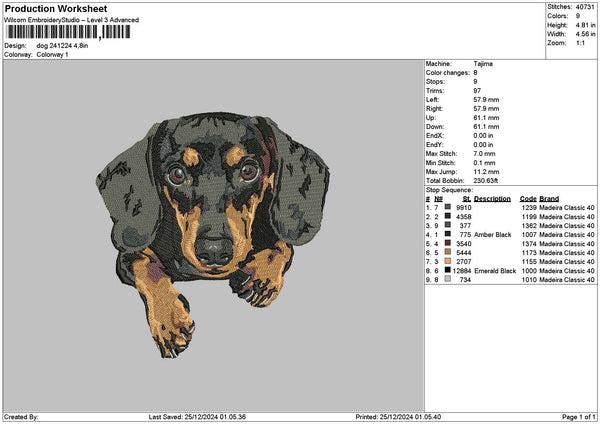Click the Min Stitch value 0.1 mm
Screen dimensions: 600x424
coord(484,163)
